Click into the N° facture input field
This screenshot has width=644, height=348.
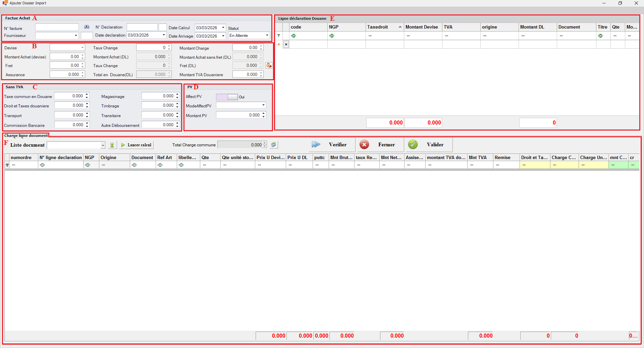pos(57,27)
